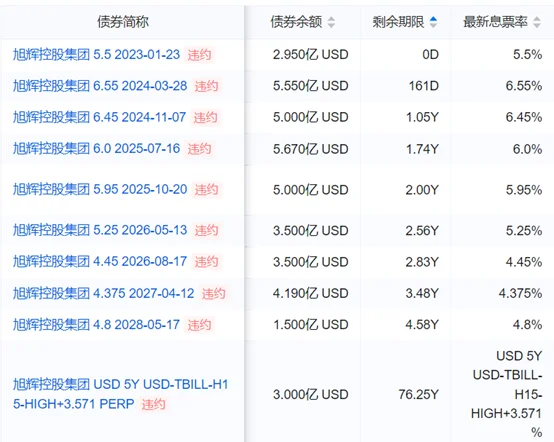Click 违约 tag on 5.25 2026-05-13 bond
The width and height of the screenshot is (554, 442).
[x=206, y=231]
